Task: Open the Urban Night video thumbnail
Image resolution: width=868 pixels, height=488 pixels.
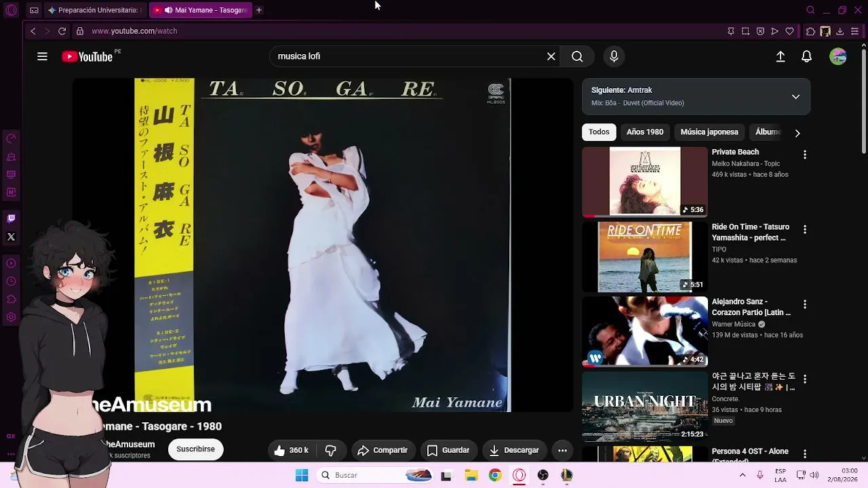Action: click(645, 407)
